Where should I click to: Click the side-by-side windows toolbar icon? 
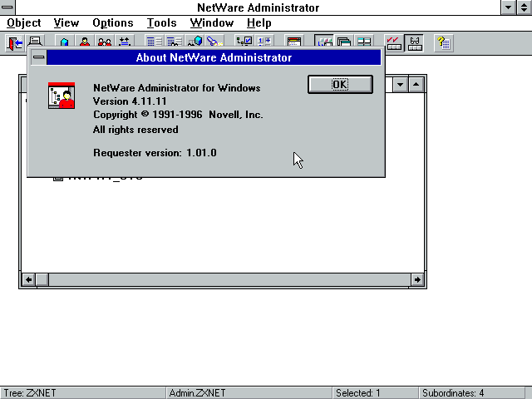364,42
